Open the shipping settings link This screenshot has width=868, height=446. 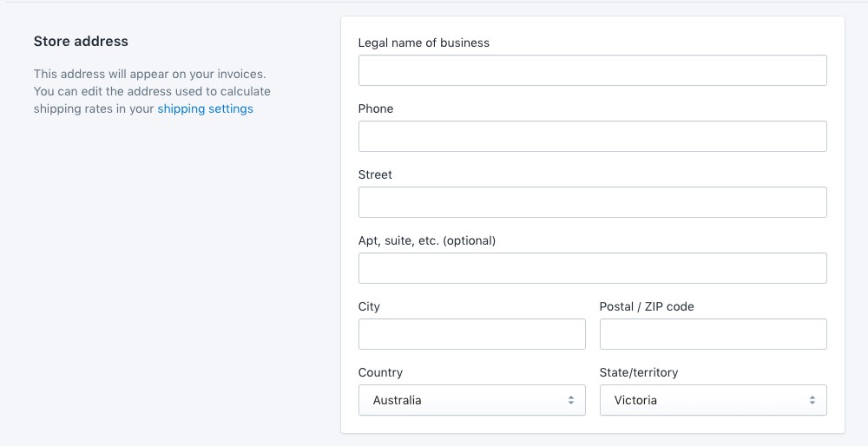tap(205, 108)
